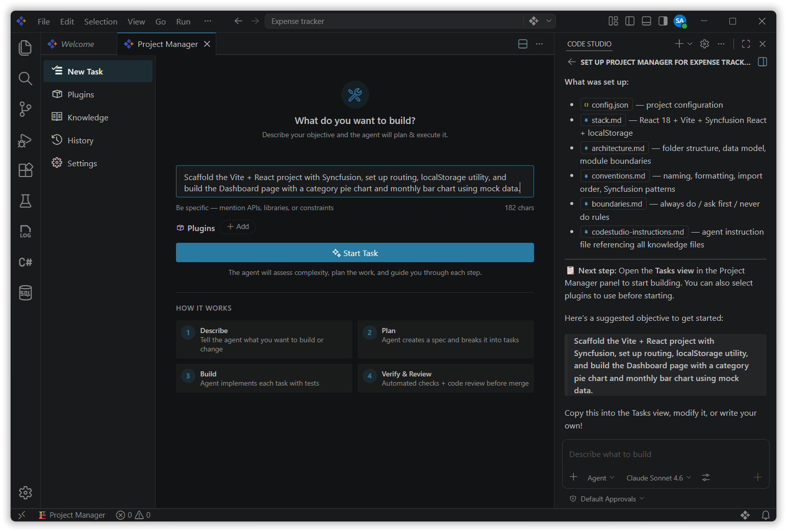Open the Customize Layout icon
787x532 pixels.
pos(613,21)
